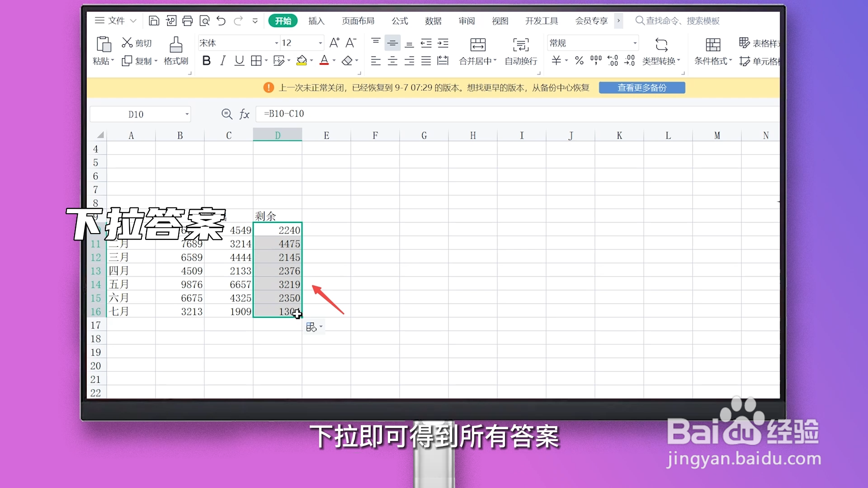Image resolution: width=868 pixels, height=488 pixels.
Task: Switch to 页面布局 tab
Action: (358, 21)
